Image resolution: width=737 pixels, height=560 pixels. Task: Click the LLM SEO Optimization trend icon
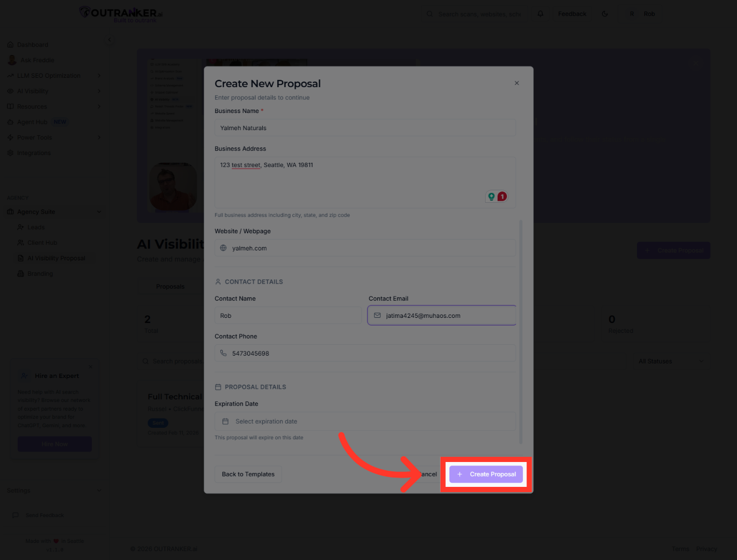pyautogui.click(x=10, y=76)
